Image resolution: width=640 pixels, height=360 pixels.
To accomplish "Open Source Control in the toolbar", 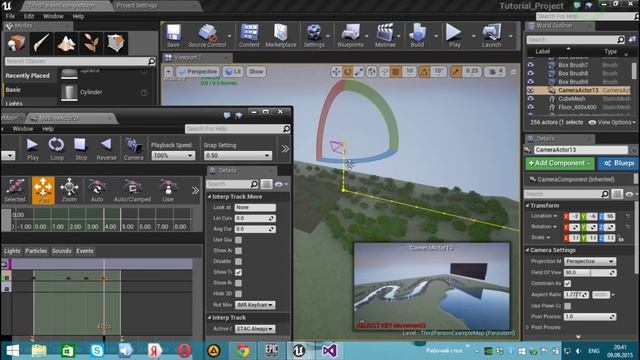I will [207, 36].
